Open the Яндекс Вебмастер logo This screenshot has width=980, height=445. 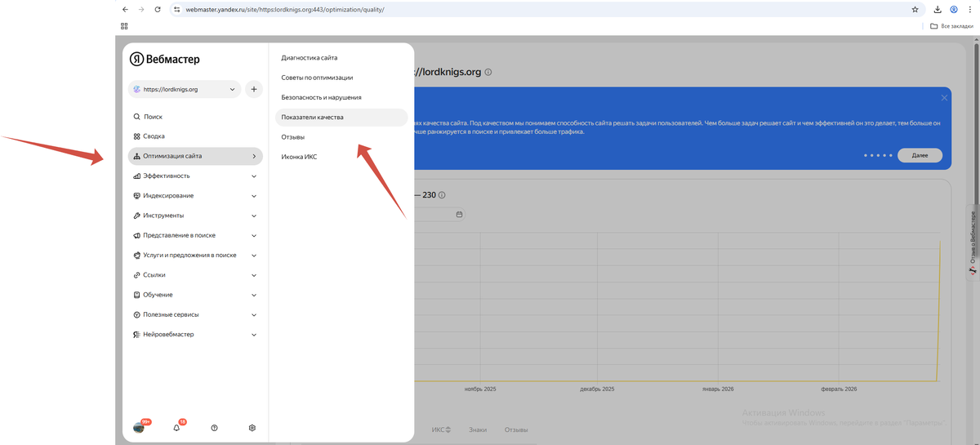(x=164, y=60)
